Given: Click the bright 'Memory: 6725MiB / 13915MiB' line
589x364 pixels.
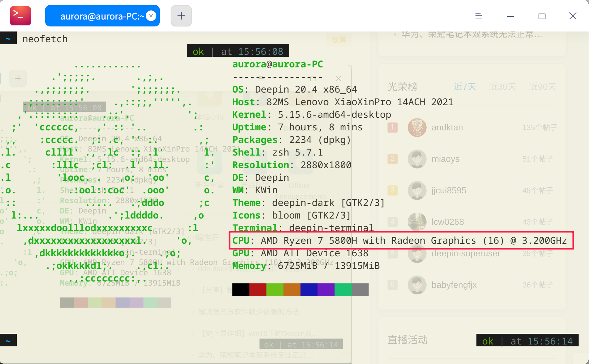Looking at the screenshot, I should coord(306,266).
